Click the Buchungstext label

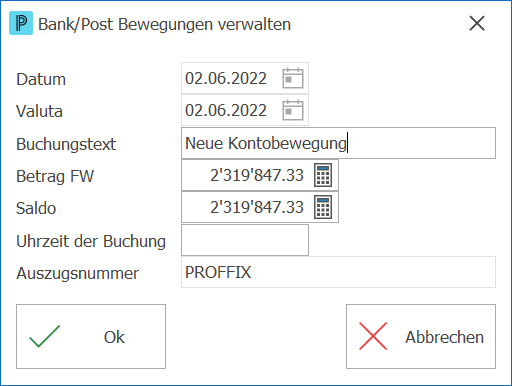click(x=66, y=144)
